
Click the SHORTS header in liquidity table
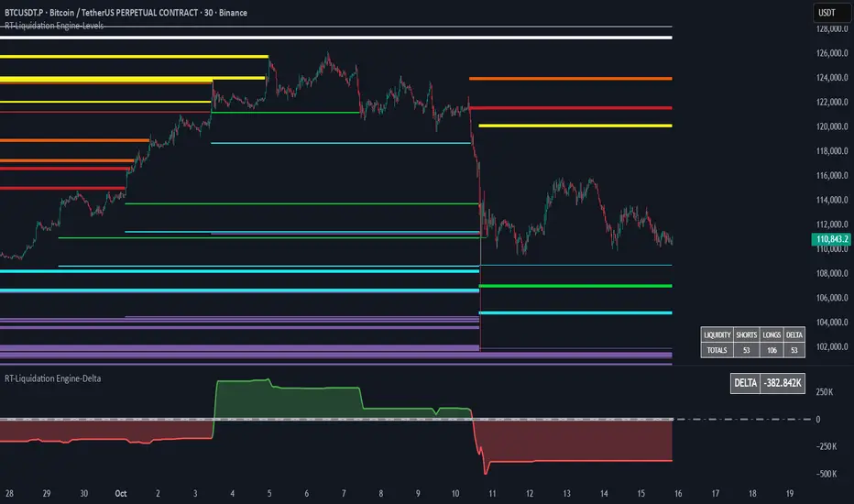coord(746,334)
